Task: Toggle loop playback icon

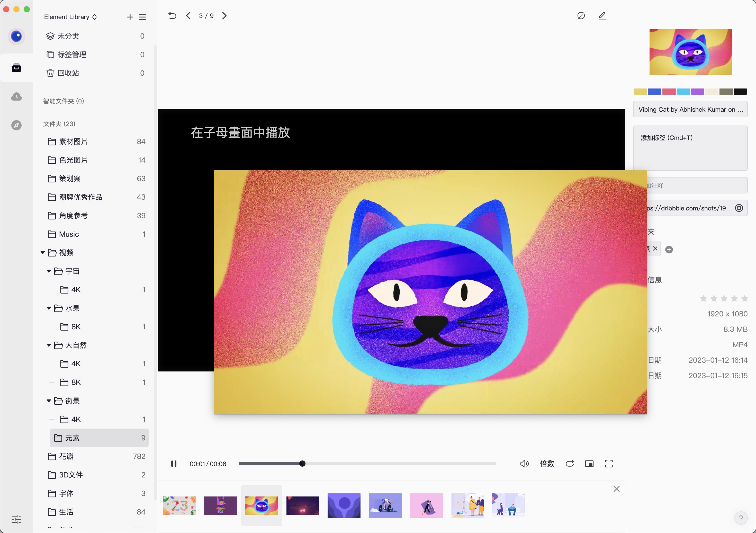Action: tap(570, 464)
